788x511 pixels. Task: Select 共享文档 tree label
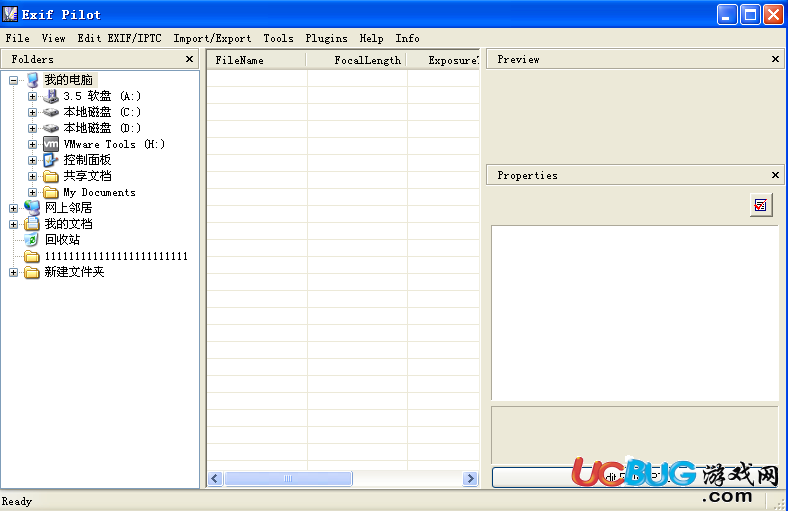[87, 176]
